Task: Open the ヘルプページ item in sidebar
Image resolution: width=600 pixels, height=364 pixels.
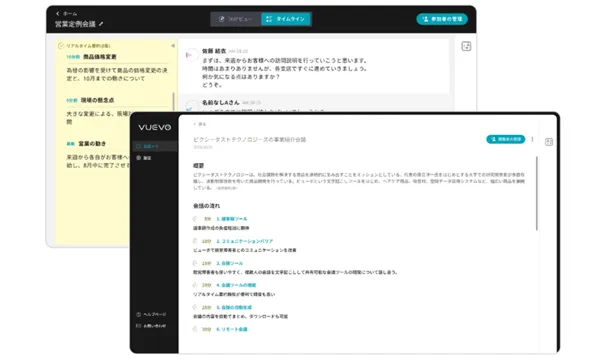Action: tap(151, 314)
